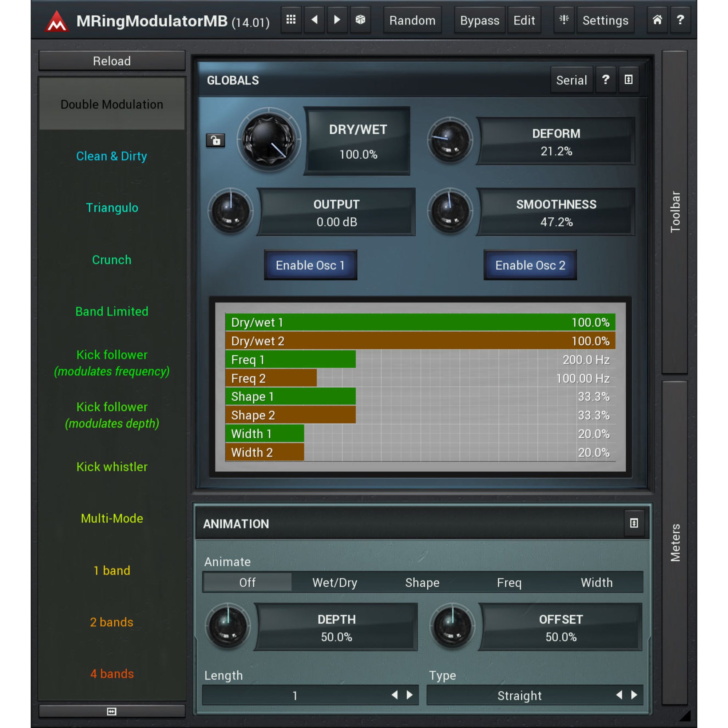The height and width of the screenshot is (728, 728).
Task: Click the Random button
Action: pyautogui.click(x=412, y=20)
